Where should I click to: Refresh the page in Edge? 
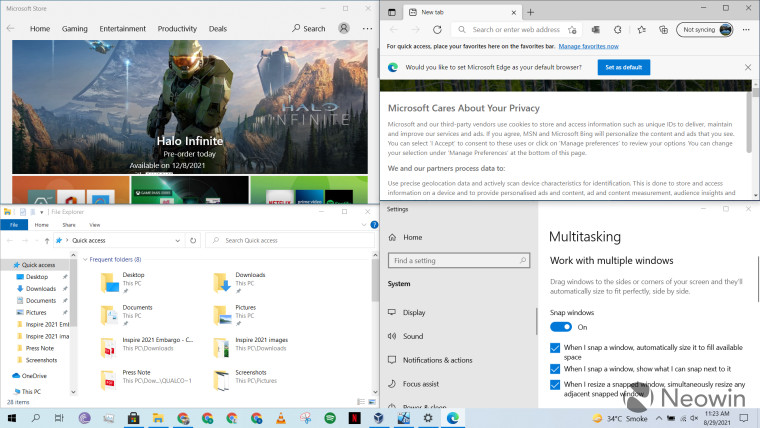pyautogui.click(x=437, y=30)
